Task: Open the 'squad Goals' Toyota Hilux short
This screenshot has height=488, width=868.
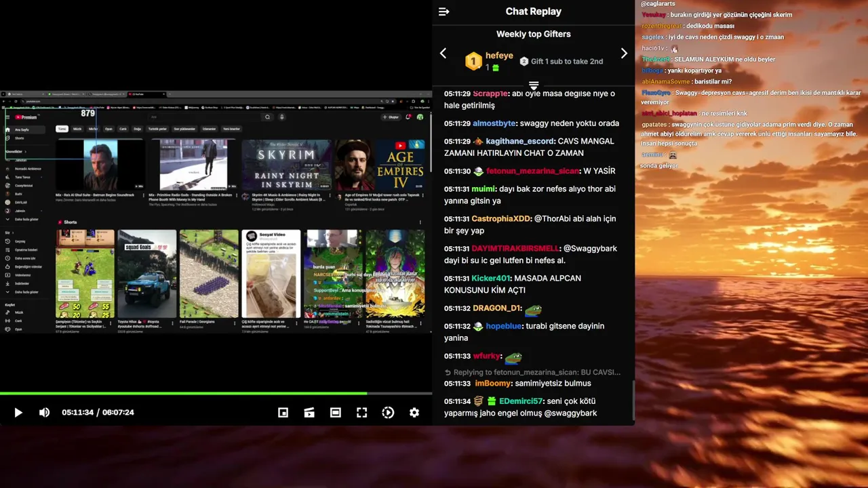Action: tap(147, 274)
